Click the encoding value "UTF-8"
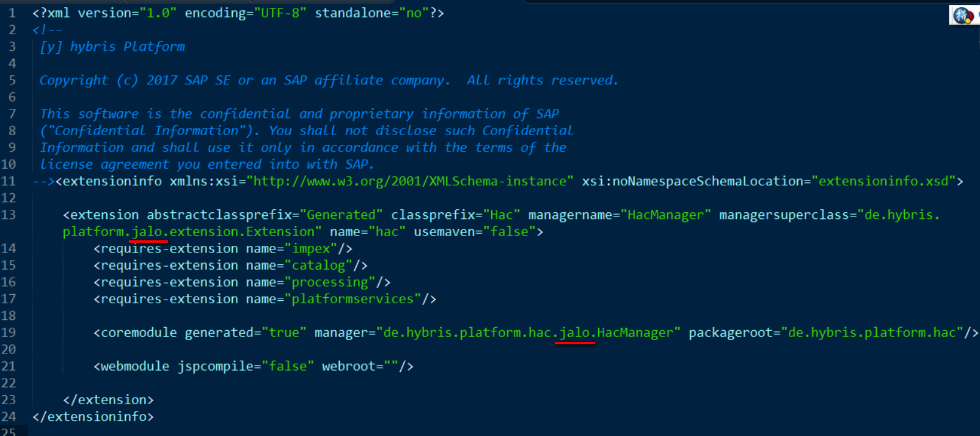980x436 pixels. [280, 13]
